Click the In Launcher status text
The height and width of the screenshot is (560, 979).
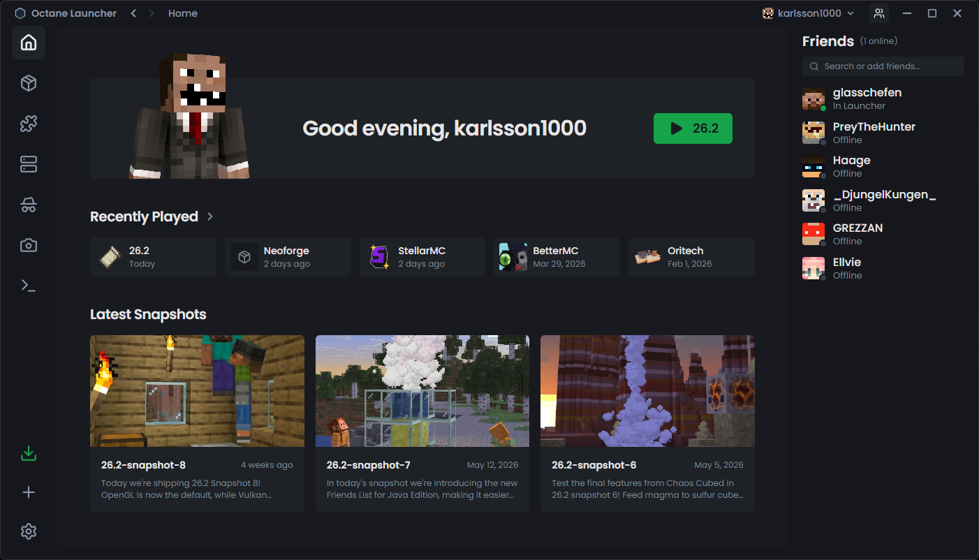(x=859, y=106)
